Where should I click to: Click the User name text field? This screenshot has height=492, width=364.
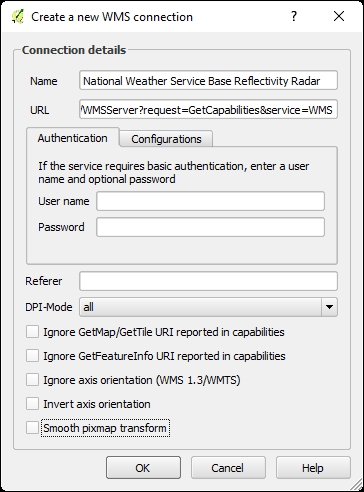[210, 201]
